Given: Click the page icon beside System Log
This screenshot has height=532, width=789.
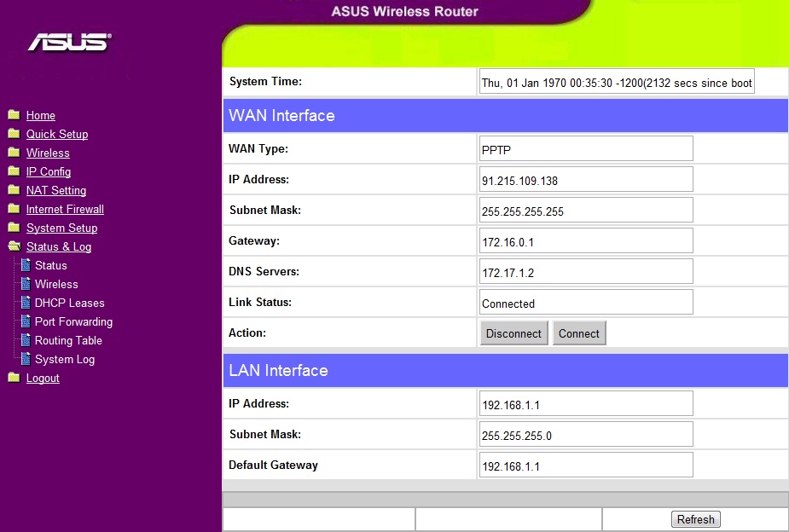Looking at the screenshot, I should coord(26,359).
